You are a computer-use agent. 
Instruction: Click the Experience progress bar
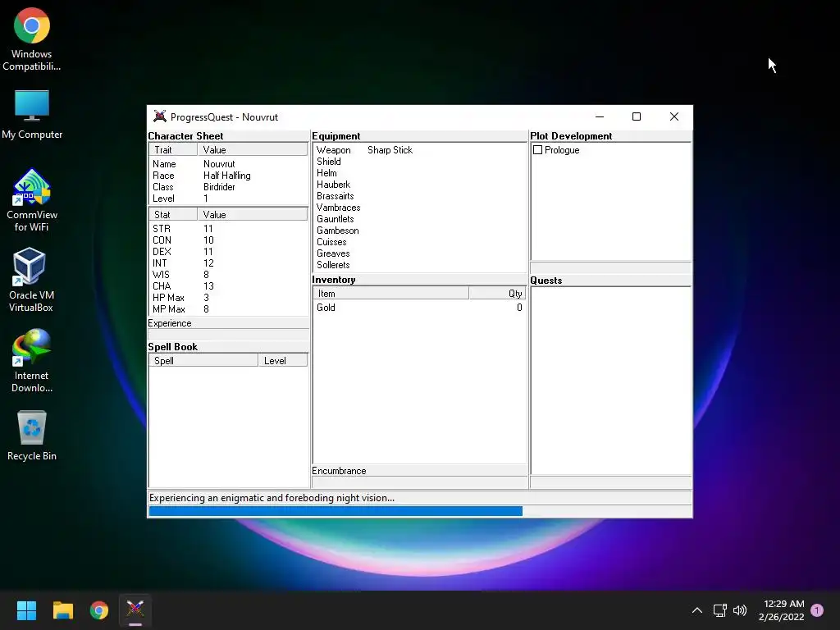coord(228,335)
